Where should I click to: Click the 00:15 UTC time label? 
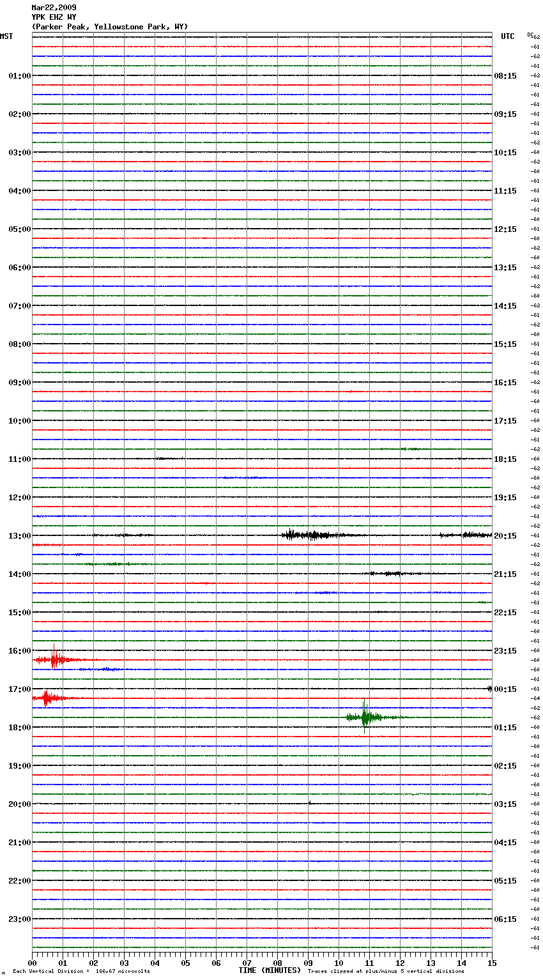click(505, 689)
